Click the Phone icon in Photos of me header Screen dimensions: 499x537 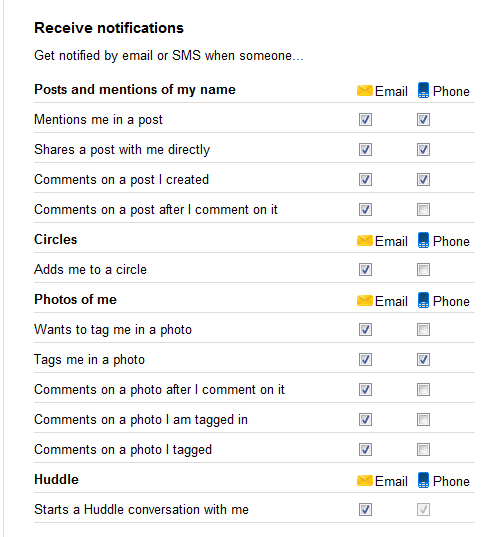423,300
